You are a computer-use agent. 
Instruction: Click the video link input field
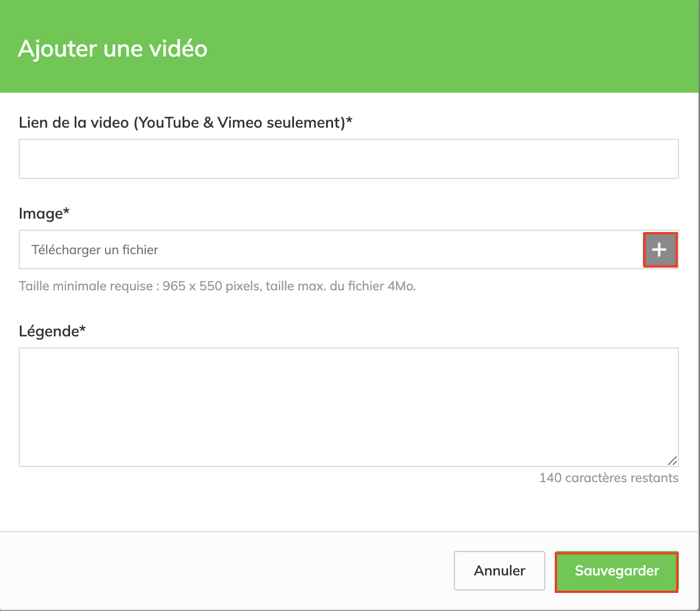pos(348,159)
